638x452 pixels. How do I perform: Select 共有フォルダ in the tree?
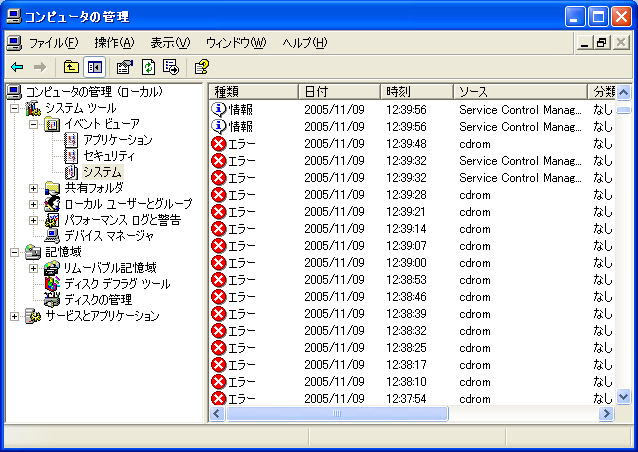(x=94, y=188)
